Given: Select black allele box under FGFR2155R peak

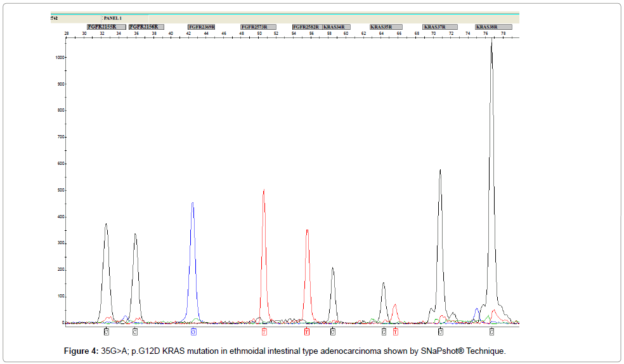Looking at the screenshot, I should pyautogui.click(x=107, y=332).
